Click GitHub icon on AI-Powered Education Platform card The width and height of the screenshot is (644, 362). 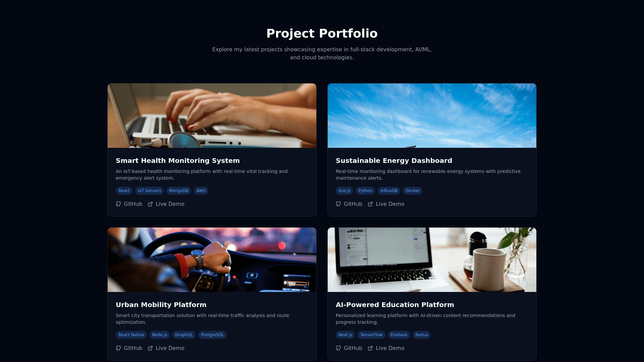[338, 348]
